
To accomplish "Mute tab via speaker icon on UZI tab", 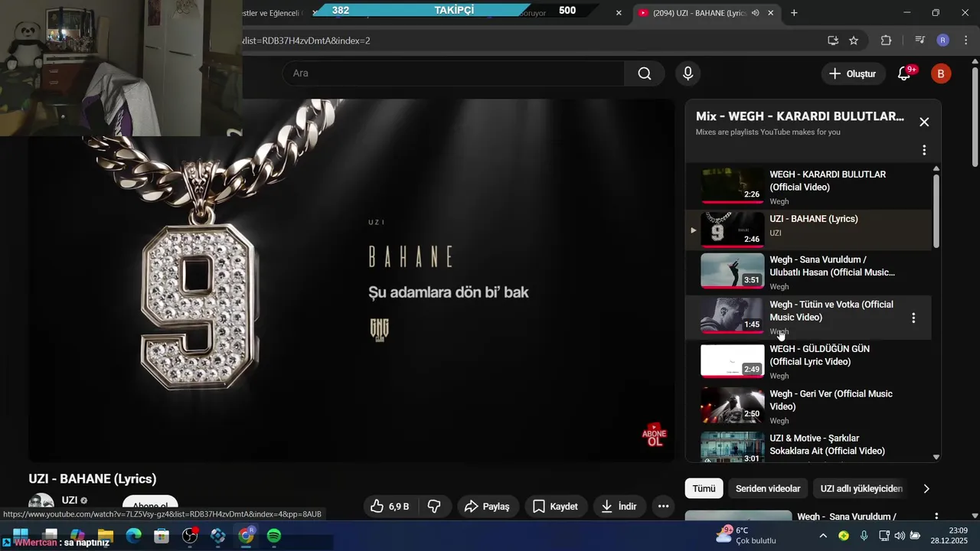I will click(x=756, y=13).
